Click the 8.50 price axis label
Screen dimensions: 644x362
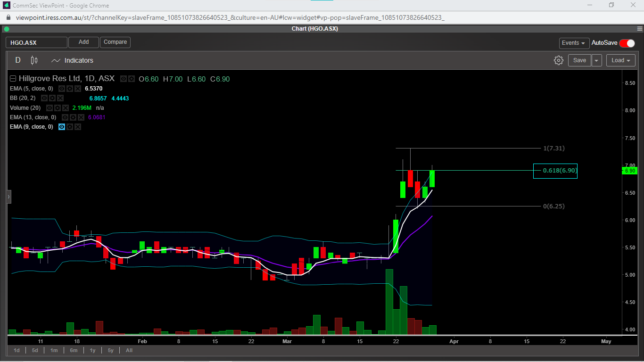click(630, 83)
